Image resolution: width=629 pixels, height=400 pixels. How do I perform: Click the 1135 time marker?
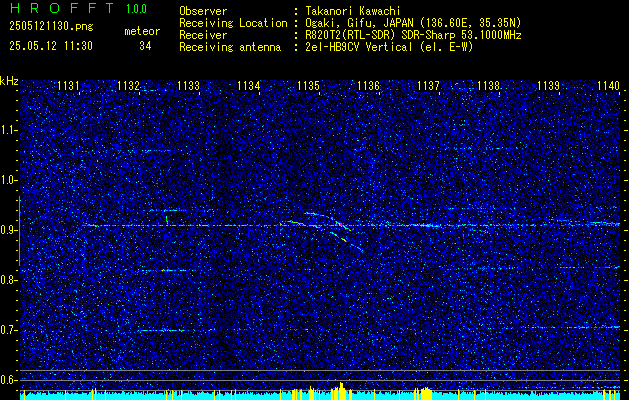[308, 85]
